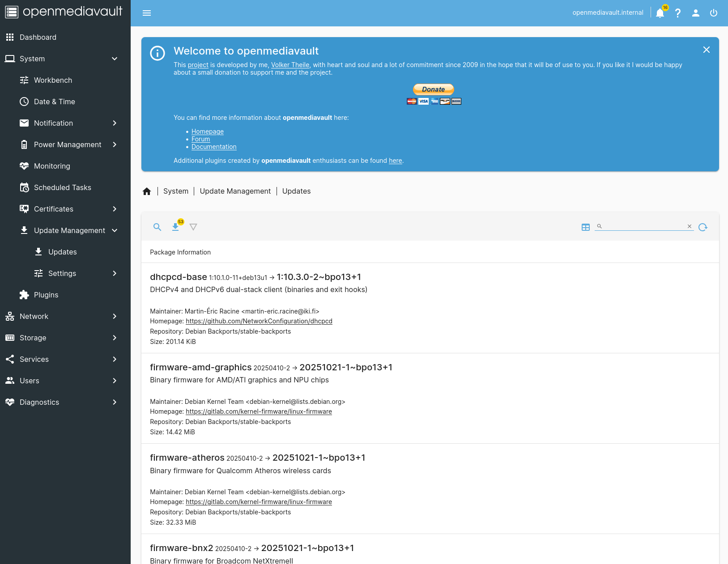Open the search in the updates toolbar
This screenshot has width=728, height=564.
[157, 227]
